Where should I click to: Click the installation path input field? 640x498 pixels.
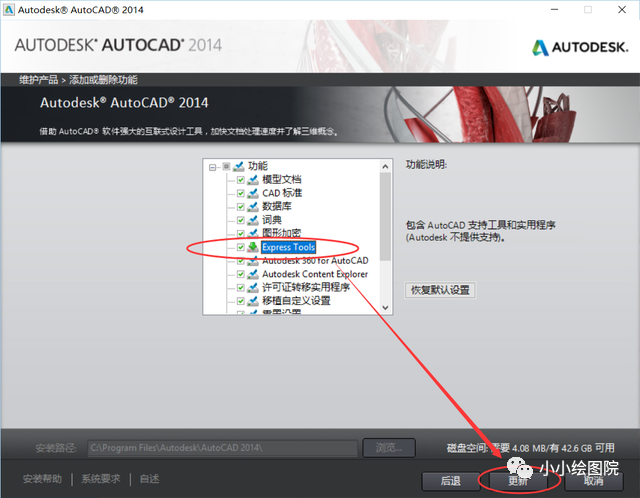pyautogui.click(x=222, y=448)
